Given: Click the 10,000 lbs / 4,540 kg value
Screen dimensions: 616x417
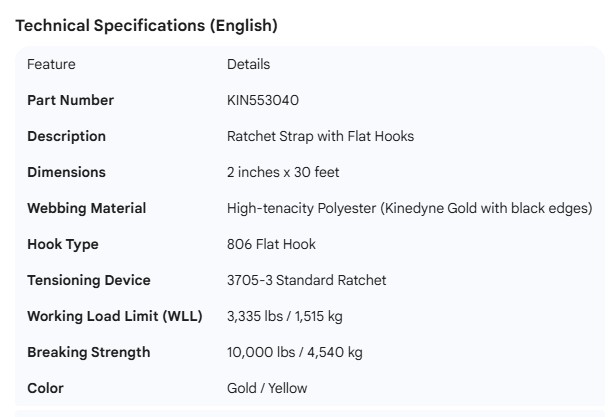Looking at the screenshot, I should [x=295, y=352].
